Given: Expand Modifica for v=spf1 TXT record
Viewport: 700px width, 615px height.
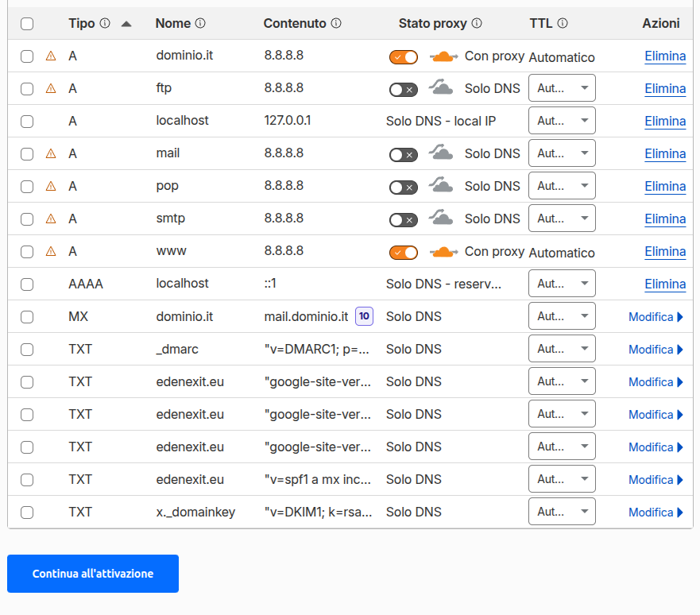Looking at the screenshot, I should coord(656,480).
